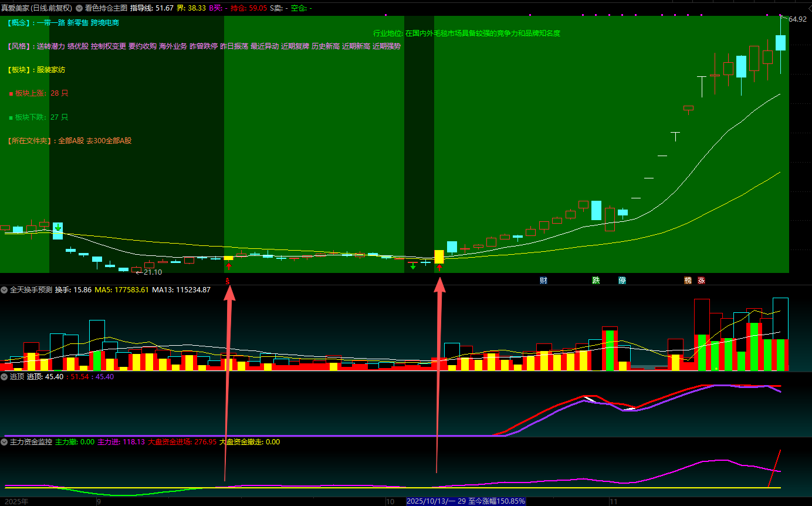Click the 跌 event marker icon
The width and height of the screenshot is (812, 506).
596,281
